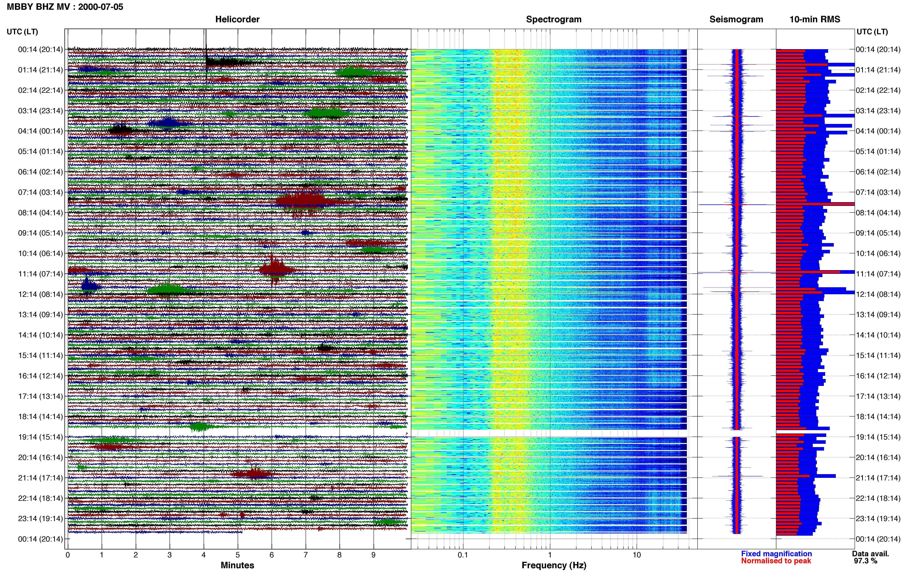Select the Seismogram panel heading
Screen dimensions: 924x578
pyautogui.click(x=736, y=19)
